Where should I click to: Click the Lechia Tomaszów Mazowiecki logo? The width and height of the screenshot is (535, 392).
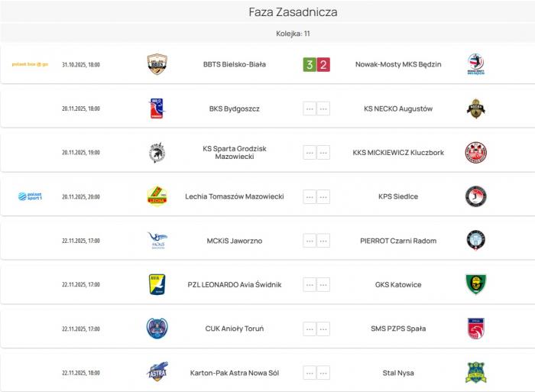click(x=157, y=196)
